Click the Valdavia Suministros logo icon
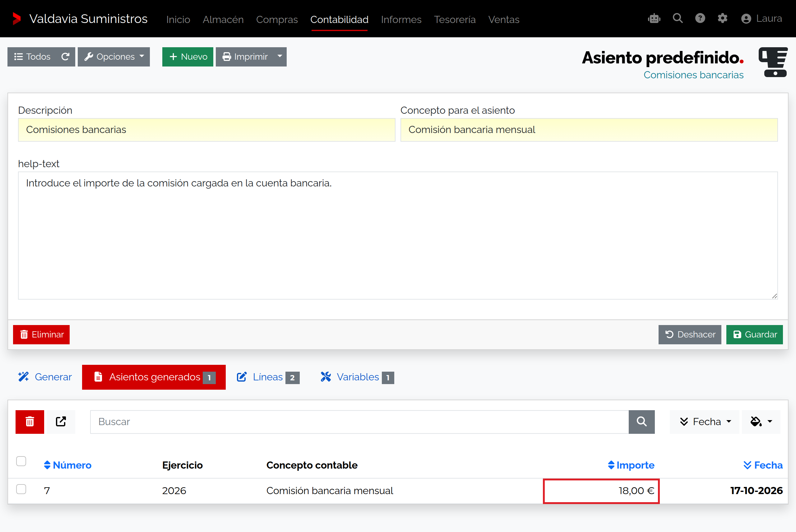Screen dimensions: 796x532 pos(16,19)
